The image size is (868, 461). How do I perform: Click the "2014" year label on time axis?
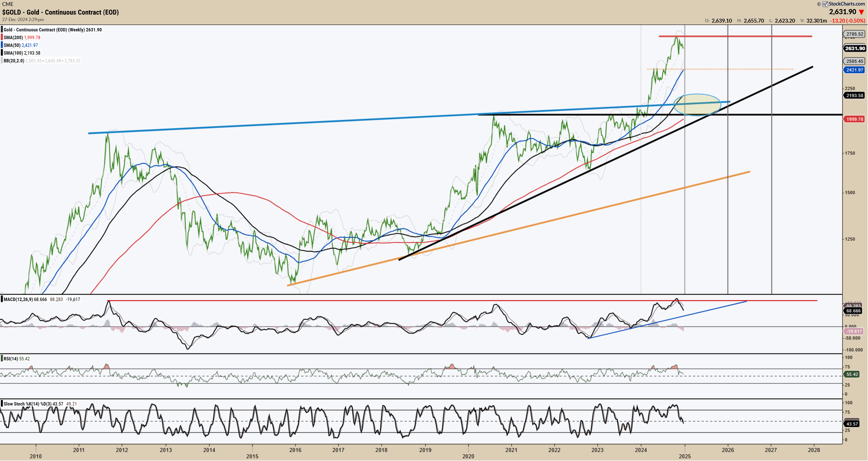[x=209, y=450]
